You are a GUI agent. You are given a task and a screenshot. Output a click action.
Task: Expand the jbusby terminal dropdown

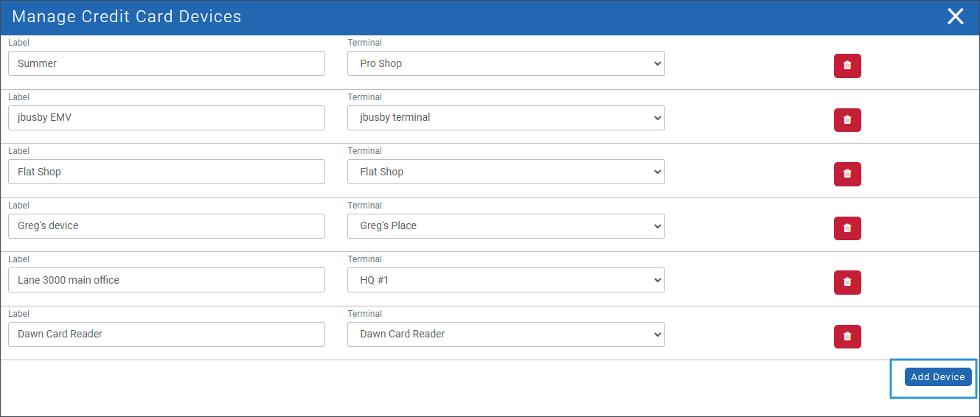coord(506,118)
